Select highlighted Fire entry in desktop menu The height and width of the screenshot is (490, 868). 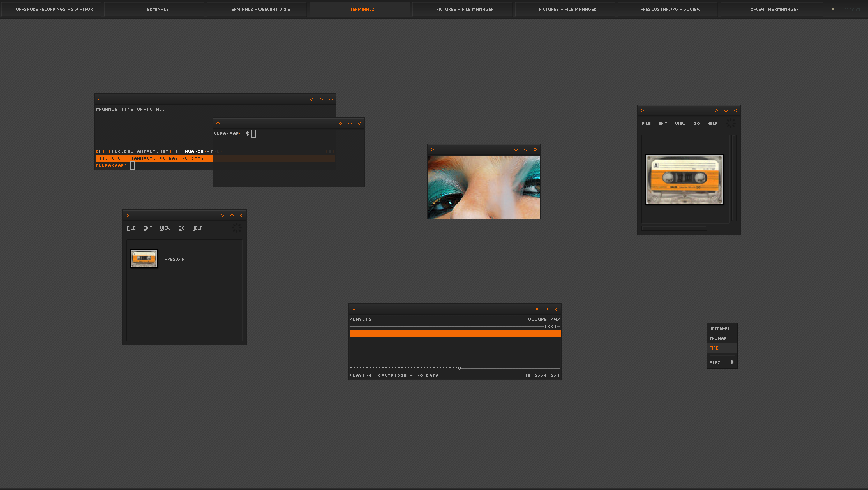[722, 348]
